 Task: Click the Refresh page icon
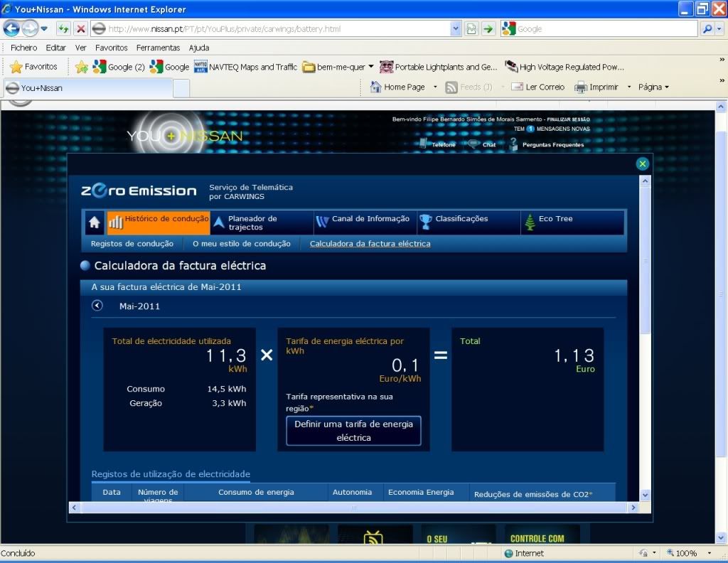pos(63,28)
